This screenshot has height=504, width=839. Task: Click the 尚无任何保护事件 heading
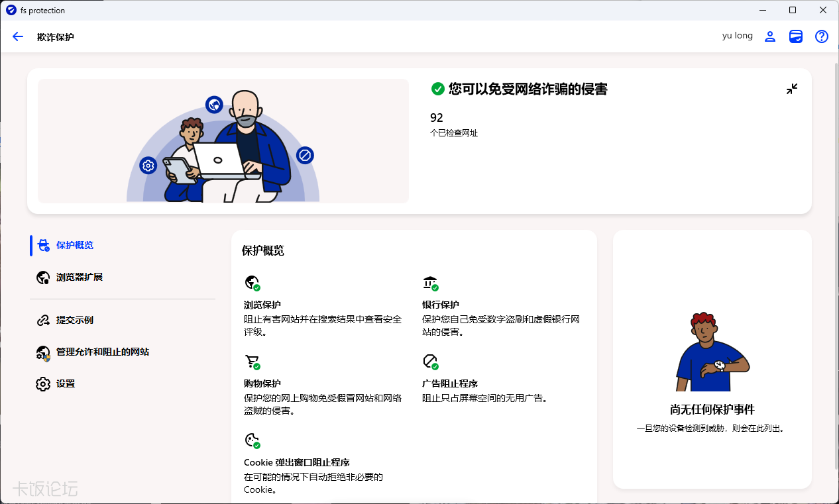712,409
